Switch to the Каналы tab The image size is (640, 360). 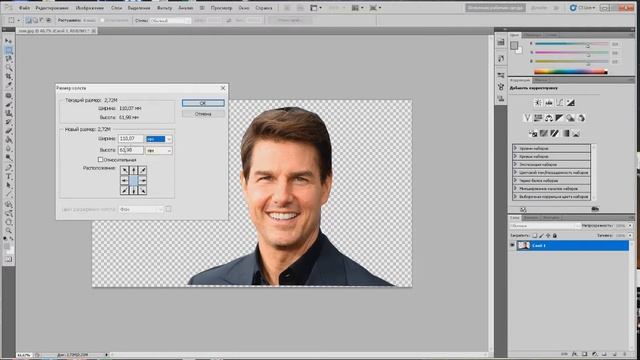(531, 218)
